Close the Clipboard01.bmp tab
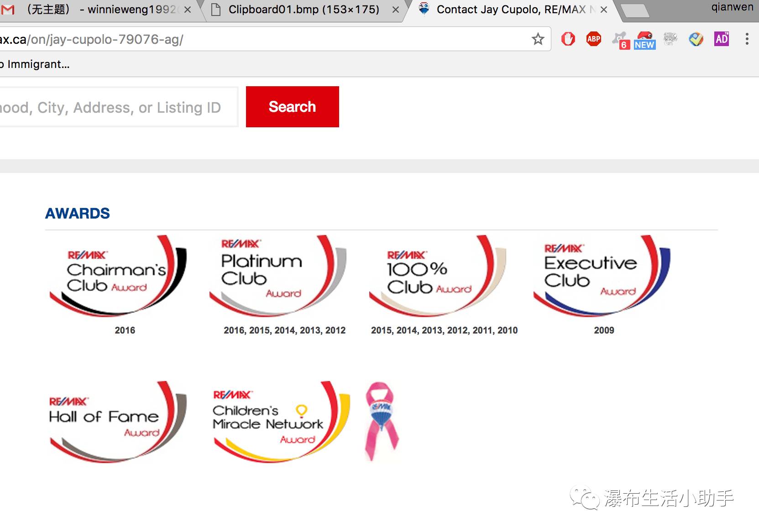759x532 pixels. 396,10
